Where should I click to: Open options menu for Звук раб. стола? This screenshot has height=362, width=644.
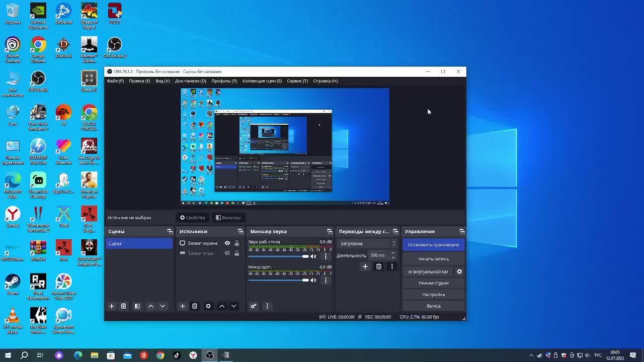[326, 256]
